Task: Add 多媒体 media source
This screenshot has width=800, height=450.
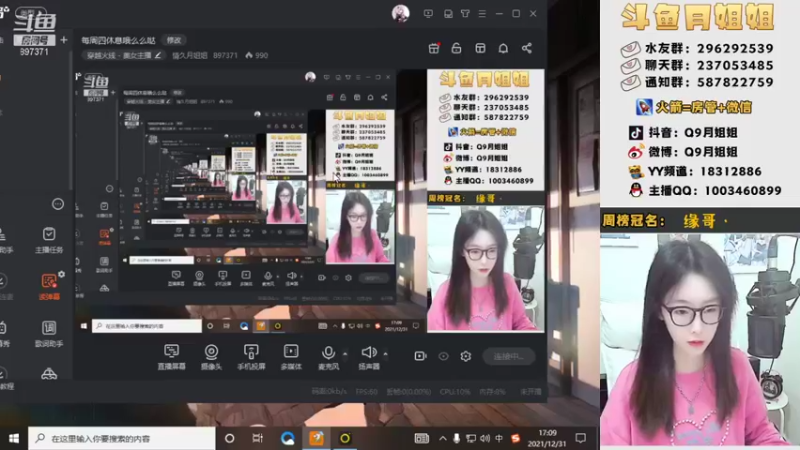Action: [291, 357]
